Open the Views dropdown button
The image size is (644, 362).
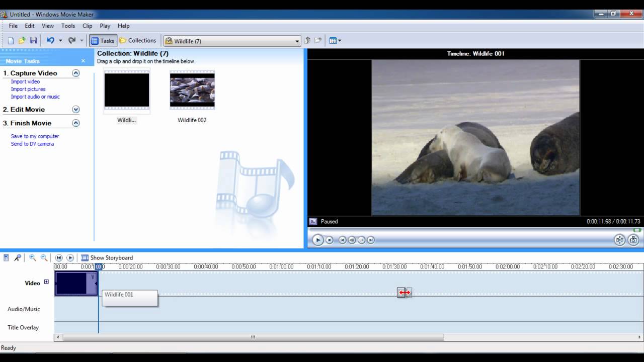(x=335, y=41)
